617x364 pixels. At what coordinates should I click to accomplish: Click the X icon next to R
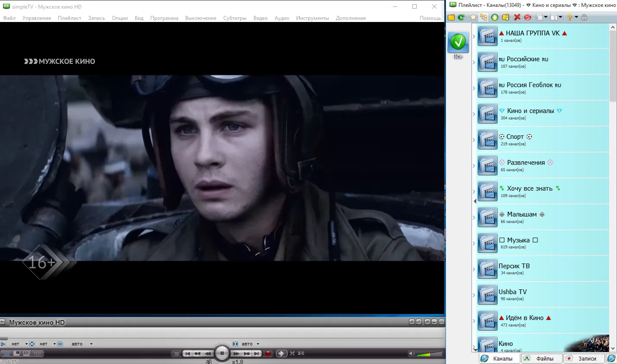coord(292,353)
